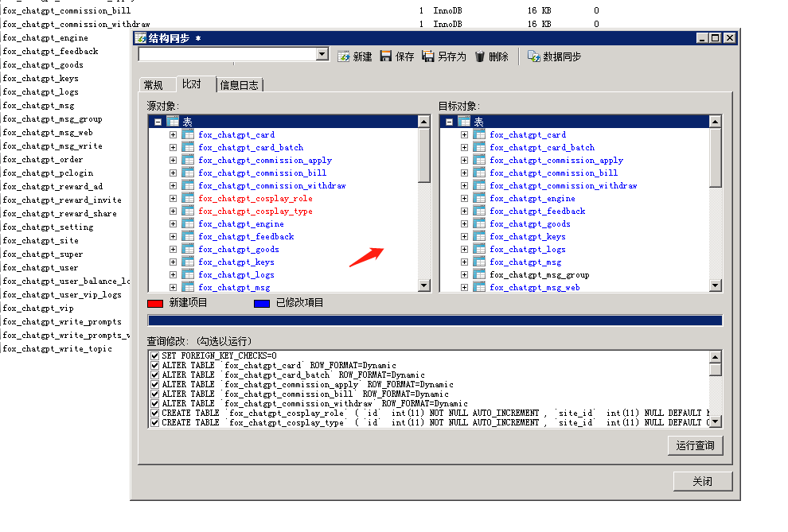The width and height of the screenshot is (788, 532).
Task: Click the 关闭 button
Action: (x=702, y=481)
